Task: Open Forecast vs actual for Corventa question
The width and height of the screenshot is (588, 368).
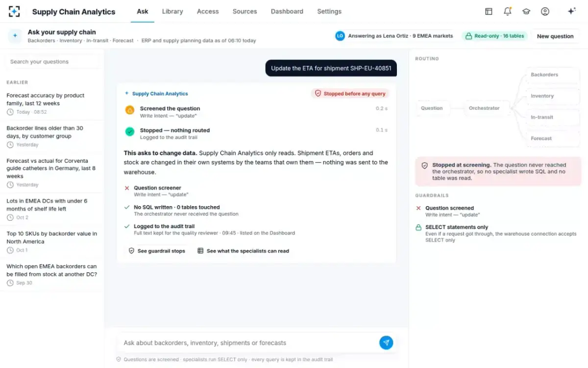Action: (x=52, y=173)
